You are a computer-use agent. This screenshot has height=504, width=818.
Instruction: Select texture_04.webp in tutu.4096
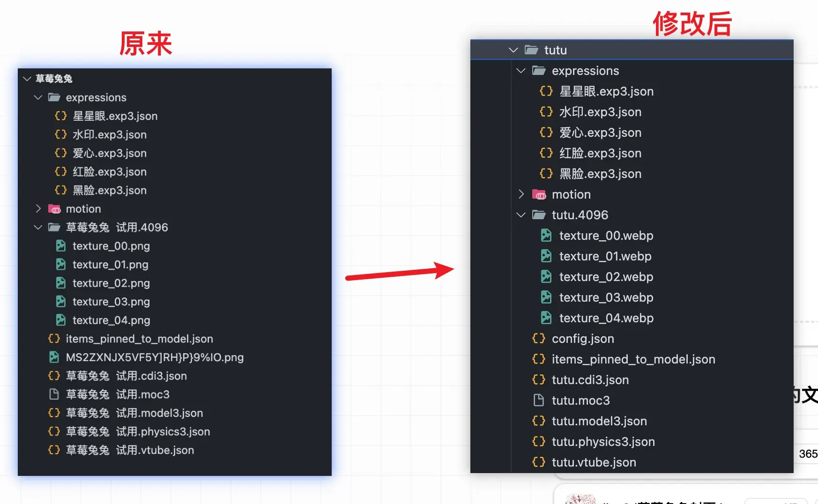click(x=606, y=318)
